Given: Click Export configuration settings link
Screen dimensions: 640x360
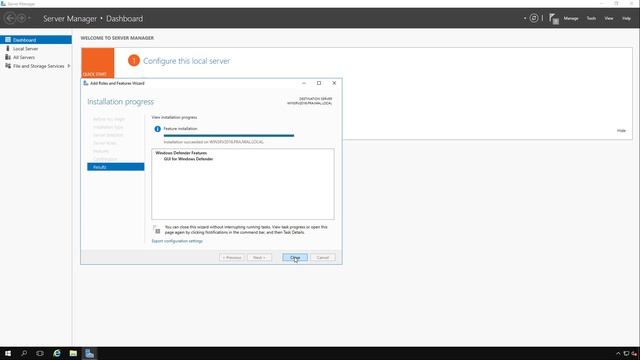Looking at the screenshot, I should pyautogui.click(x=177, y=241).
